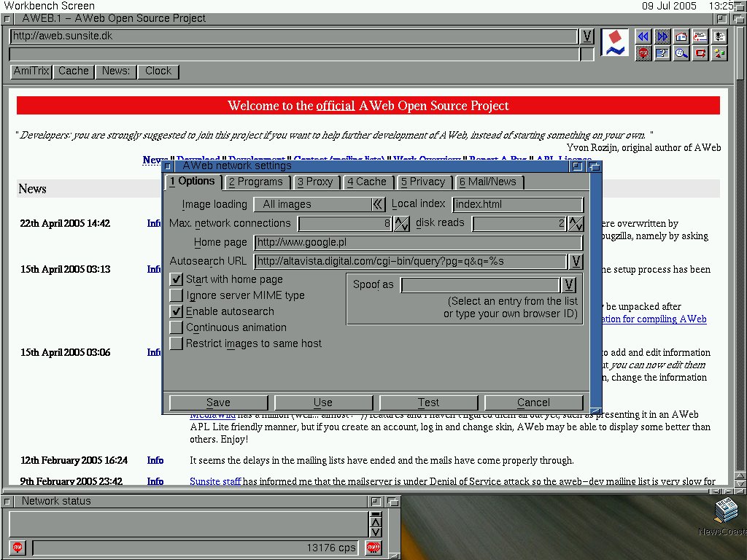747x560 pixels.
Task: Disable the Enable autosearch checkbox
Action: pos(177,311)
